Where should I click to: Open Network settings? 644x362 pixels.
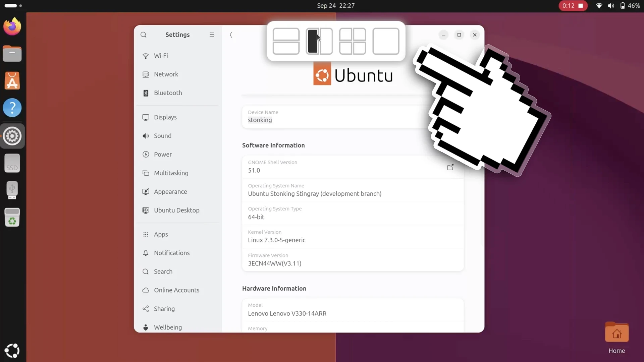[178, 74]
